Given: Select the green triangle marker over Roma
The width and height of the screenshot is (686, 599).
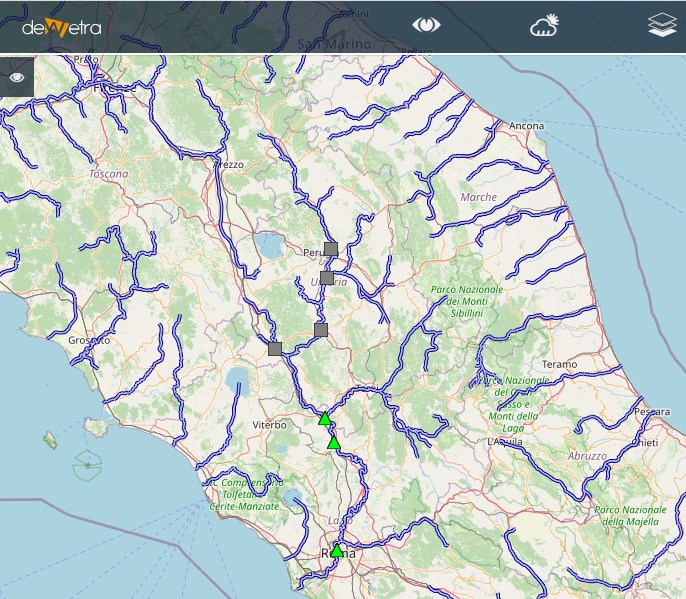Looking at the screenshot, I should click(x=337, y=550).
